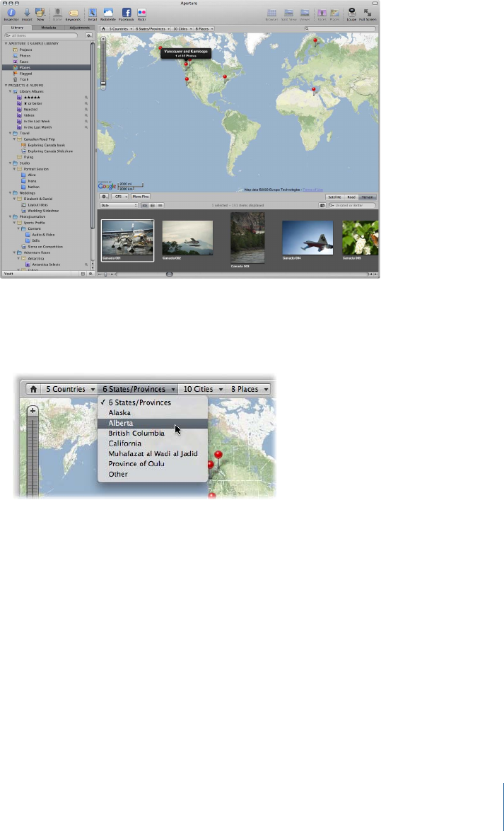
Task: Open the Exploring Canada Slideshow item
Action: (x=49, y=151)
